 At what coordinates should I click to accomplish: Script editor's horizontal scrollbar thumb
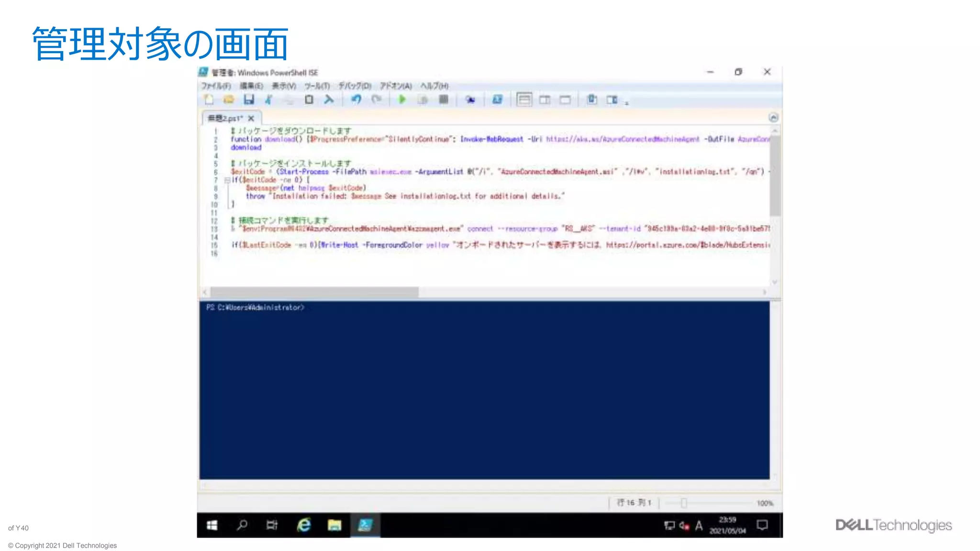coord(315,292)
